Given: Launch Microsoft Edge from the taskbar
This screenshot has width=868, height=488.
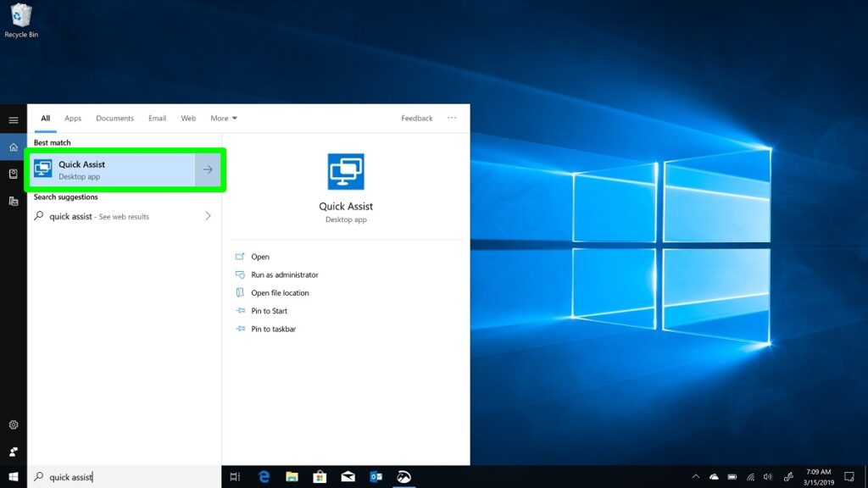Looking at the screenshot, I should 264,477.
